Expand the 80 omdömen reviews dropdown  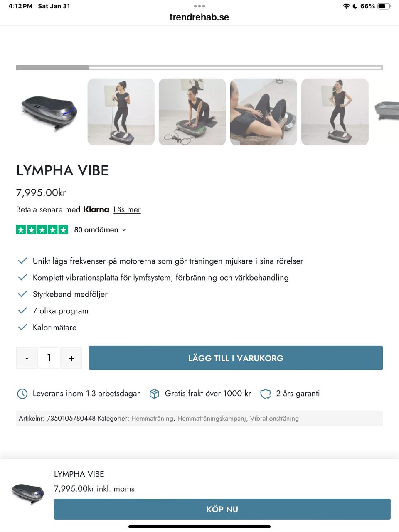pyautogui.click(x=100, y=230)
